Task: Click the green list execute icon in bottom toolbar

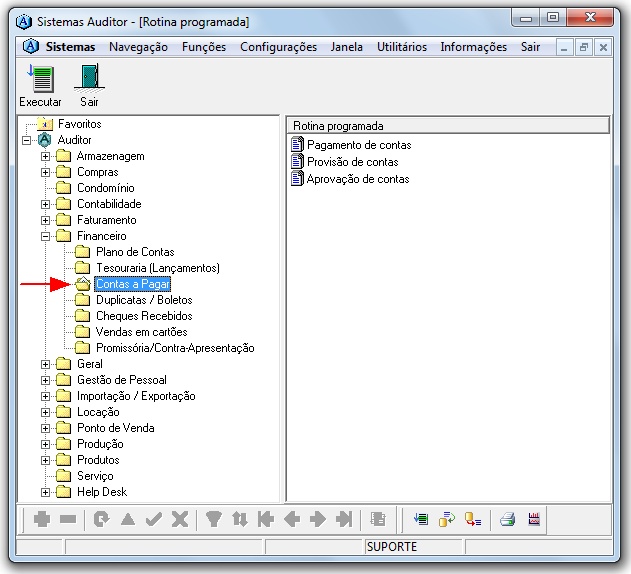Action: [421, 519]
